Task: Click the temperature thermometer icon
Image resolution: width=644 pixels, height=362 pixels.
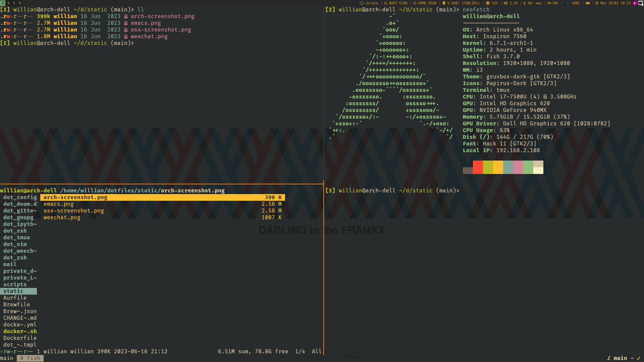Action: [524, 3]
